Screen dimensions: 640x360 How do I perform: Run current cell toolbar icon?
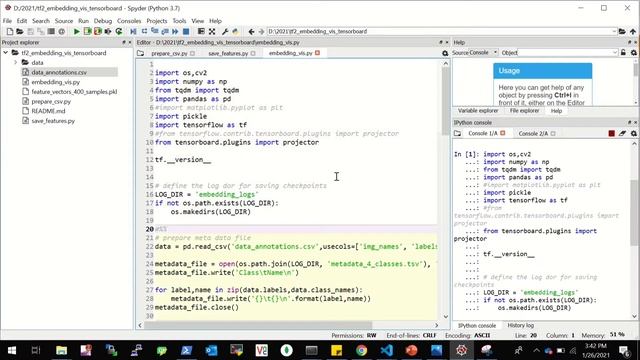87,31
